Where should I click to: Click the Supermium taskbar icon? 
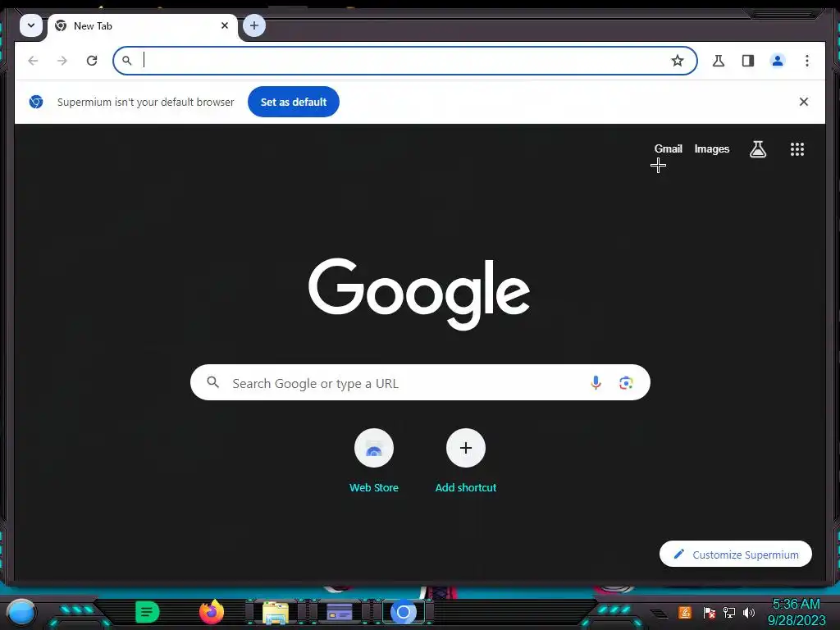coord(404,612)
